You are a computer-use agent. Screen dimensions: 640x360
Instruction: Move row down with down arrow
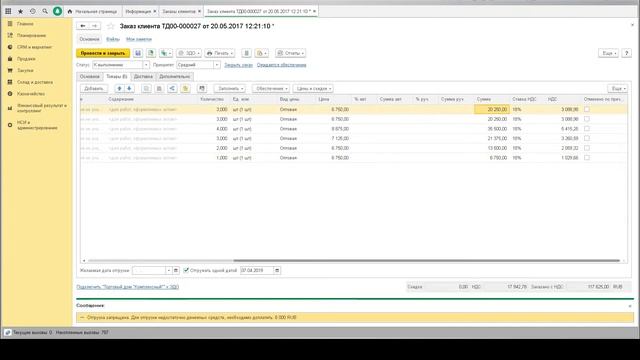129,89
